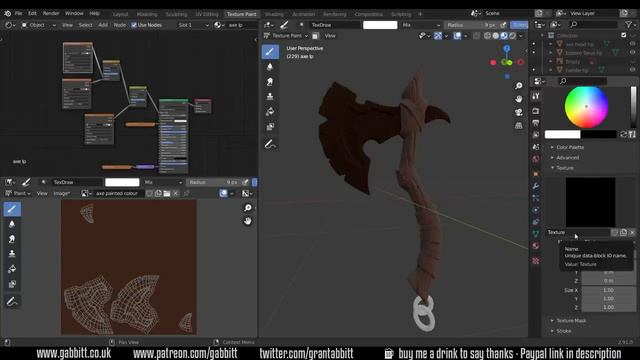Hide the first outliner object with eye icon
The height and width of the screenshot is (360, 640).
[633, 44]
